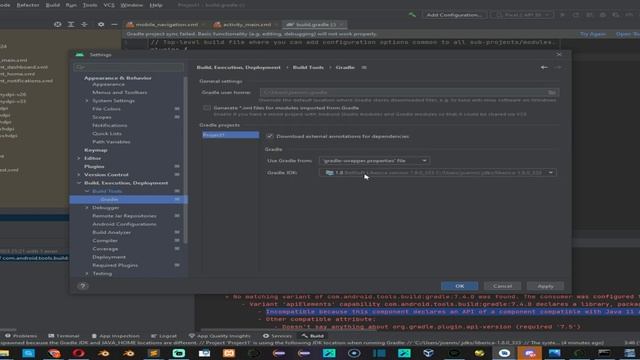Image resolution: width=640 pixels, height=360 pixels.
Task: Open Opera from the Windows taskbar
Action: [79, 353]
